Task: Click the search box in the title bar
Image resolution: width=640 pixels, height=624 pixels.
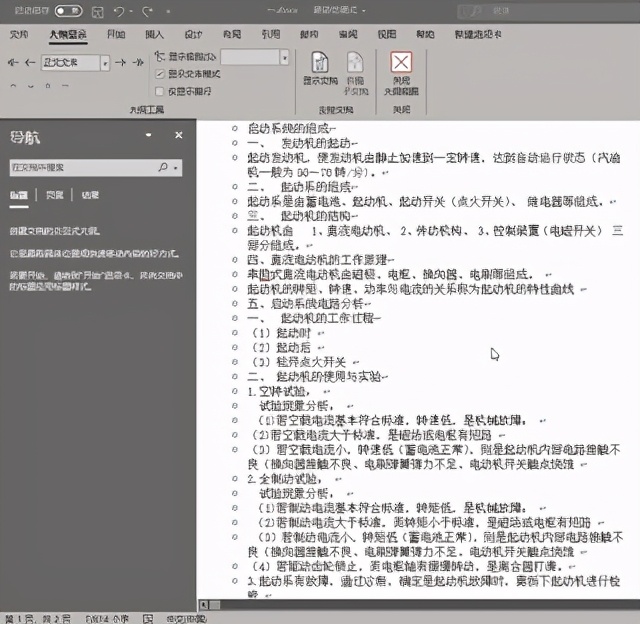Action: (x=547, y=11)
